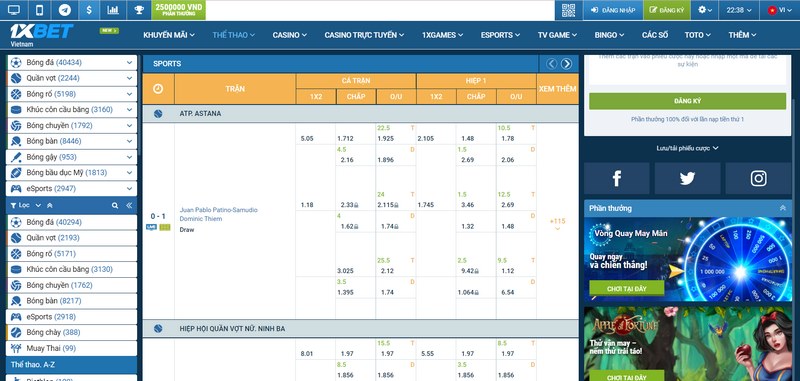Open the bar chart statistics icon

click(x=113, y=10)
